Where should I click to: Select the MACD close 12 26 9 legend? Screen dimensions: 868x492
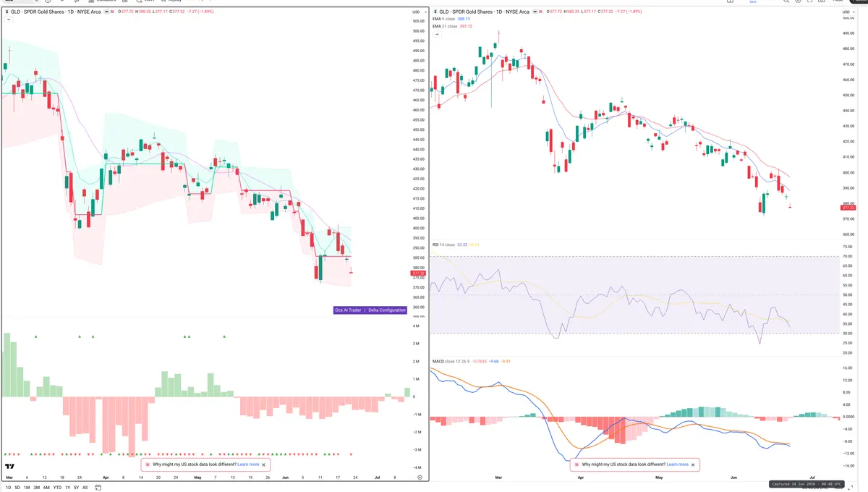[451, 361]
